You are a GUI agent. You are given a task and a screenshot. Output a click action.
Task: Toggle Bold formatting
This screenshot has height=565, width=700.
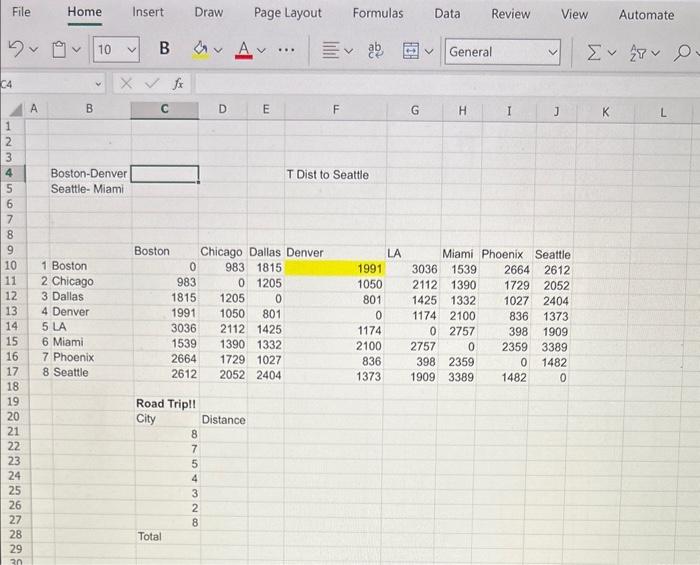tap(164, 48)
